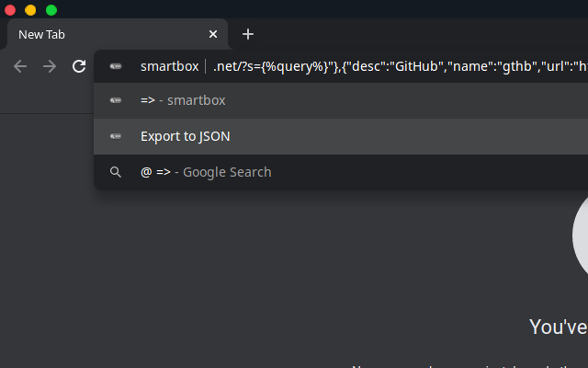Click the smartbox keyword chip in the address bar
The image size is (588, 368).
pos(169,66)
